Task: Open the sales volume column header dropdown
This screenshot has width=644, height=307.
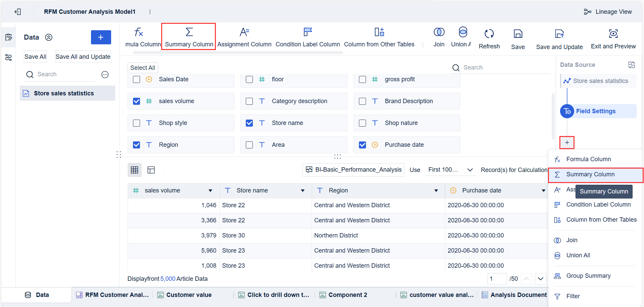Action: (210, 191)
